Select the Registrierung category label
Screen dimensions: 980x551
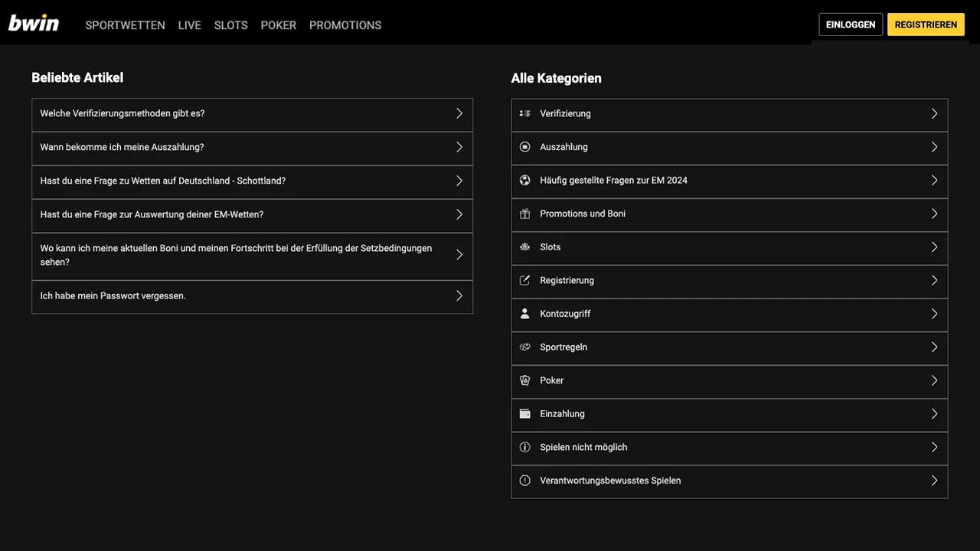567,280
